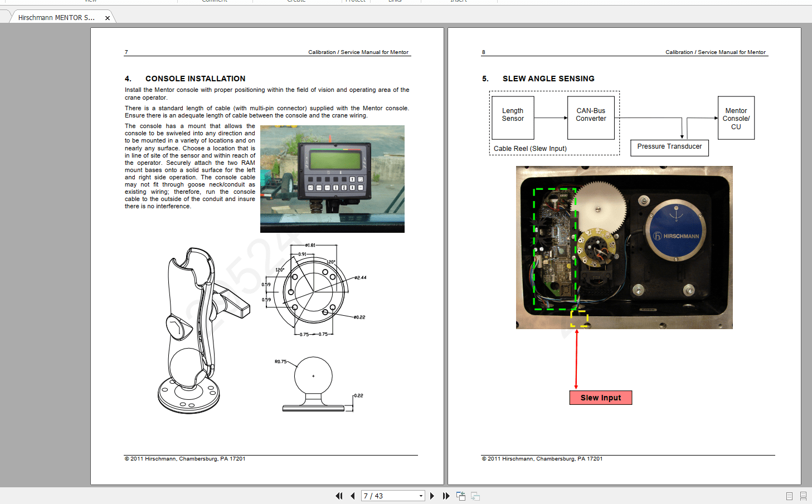This screenshot has width=812, height=504.
Task: Jump to the last page
Action: point(446,496)
